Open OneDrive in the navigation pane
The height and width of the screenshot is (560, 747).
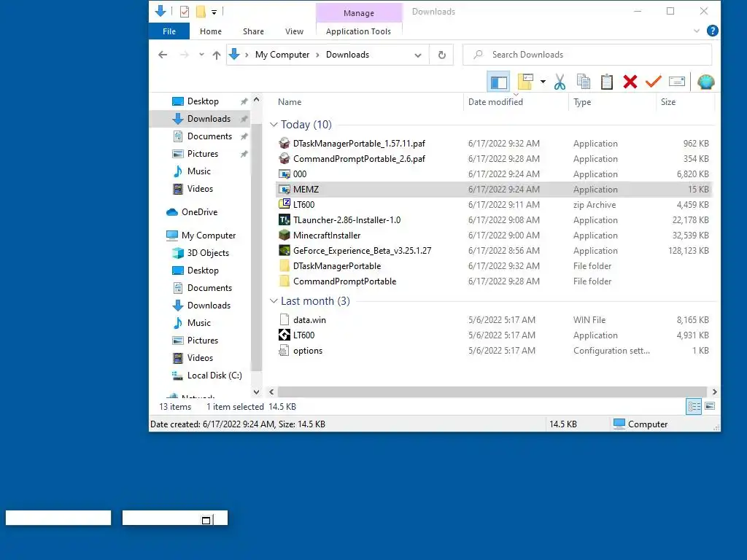[199, 212]
